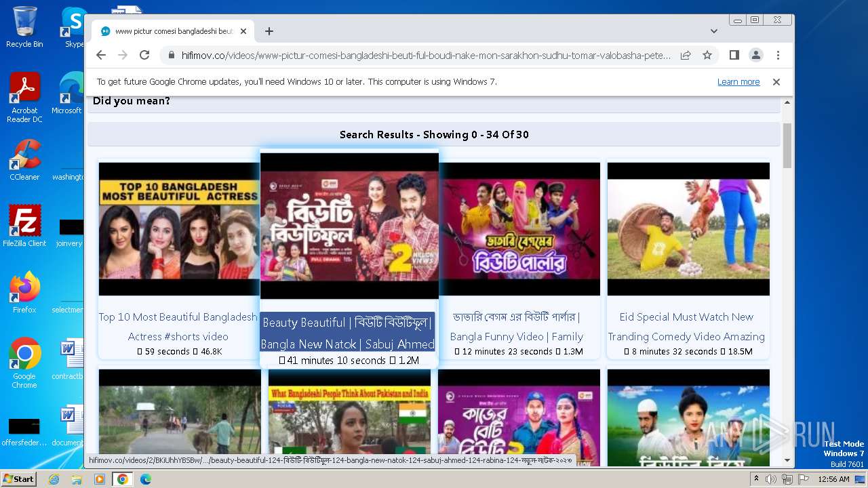This screenshot has width=868, height=488.
Task: Open Recycle Bin on desktop
Action: [x=24, y=27]
